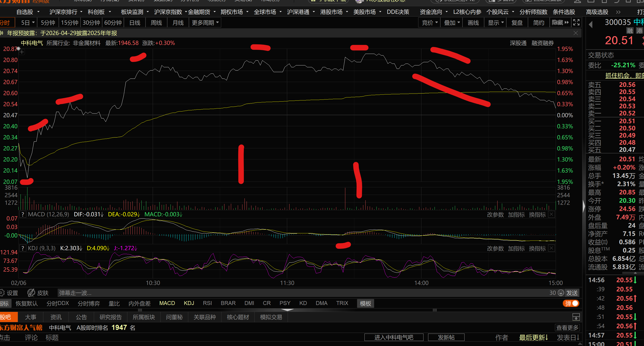Collapse the bottom panel with download icon
The width and height of the screenshot is (644, 346).
(576, 317)
